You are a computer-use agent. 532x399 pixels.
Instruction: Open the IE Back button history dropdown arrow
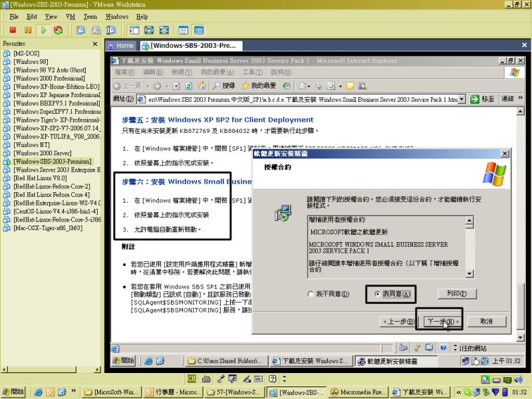point(147,86)
